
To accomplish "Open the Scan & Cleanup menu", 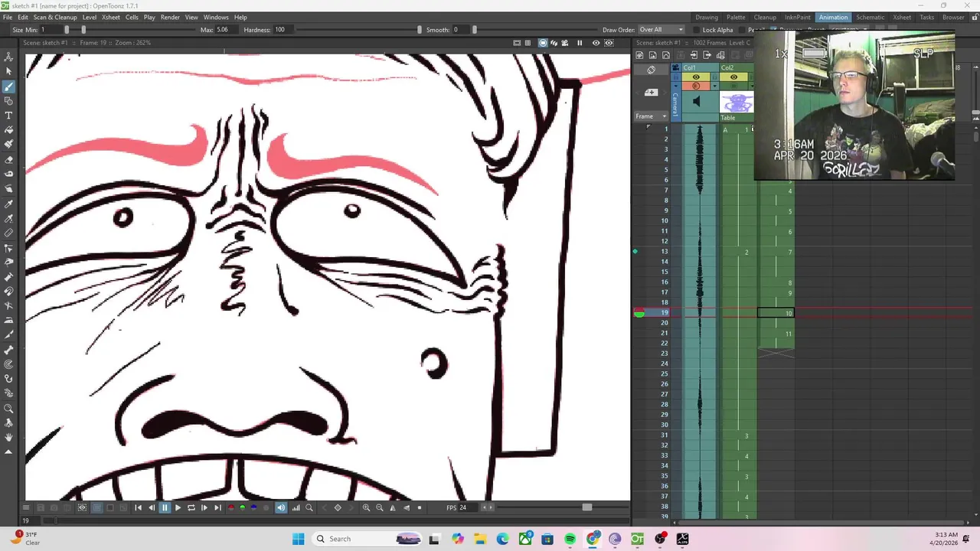I will click(55, 17).
